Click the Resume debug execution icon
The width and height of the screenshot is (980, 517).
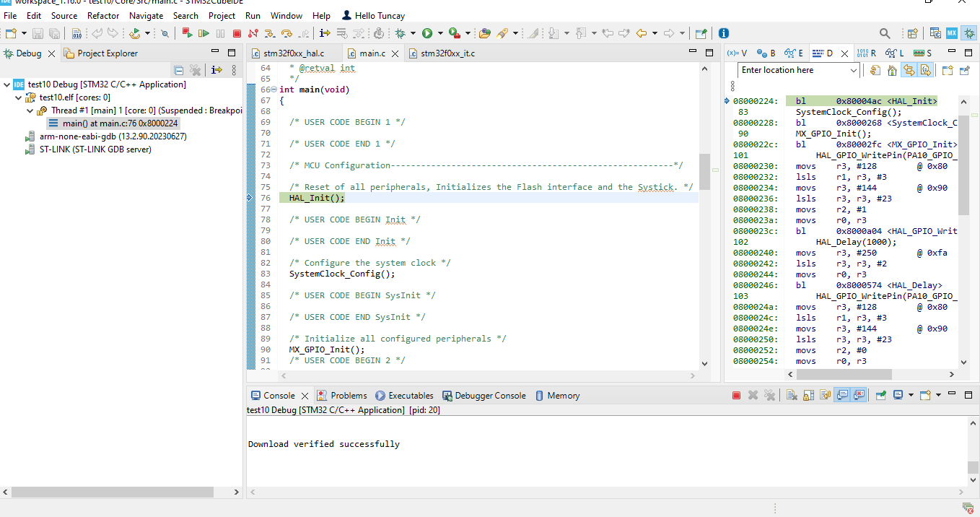204,33
